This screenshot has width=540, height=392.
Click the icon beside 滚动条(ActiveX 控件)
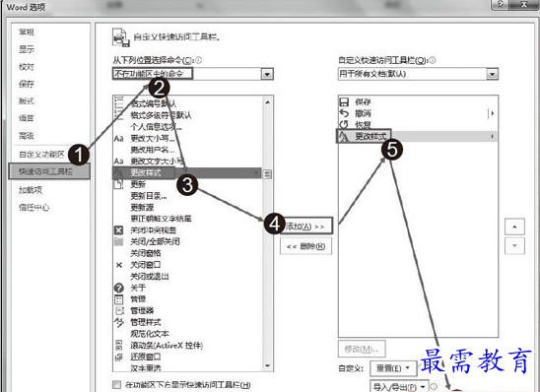click(119, 345)
